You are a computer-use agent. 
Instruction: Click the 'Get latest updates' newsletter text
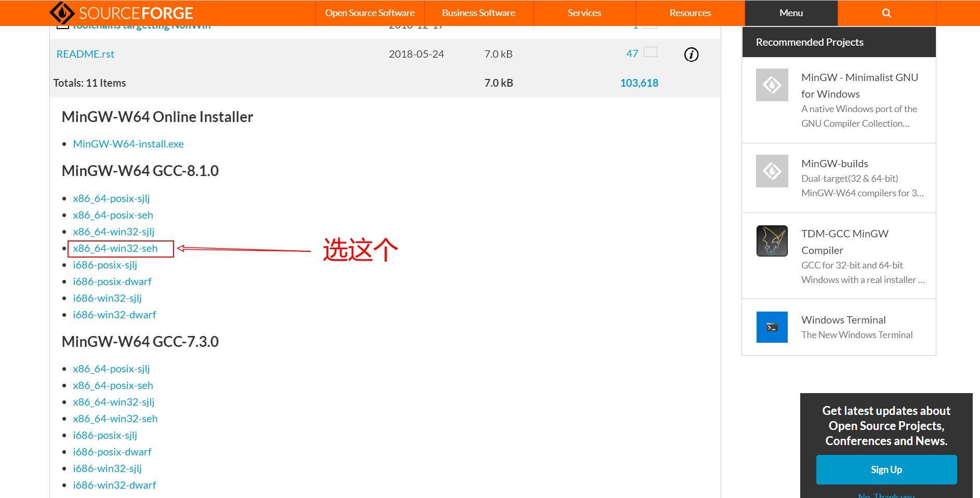(886, 426)
